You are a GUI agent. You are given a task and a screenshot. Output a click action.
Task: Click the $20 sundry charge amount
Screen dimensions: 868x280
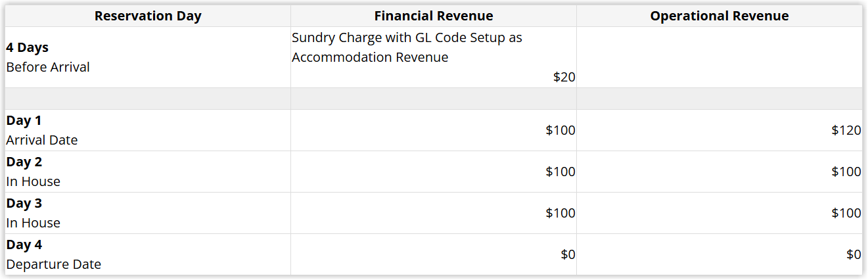[x=564, y=77]
